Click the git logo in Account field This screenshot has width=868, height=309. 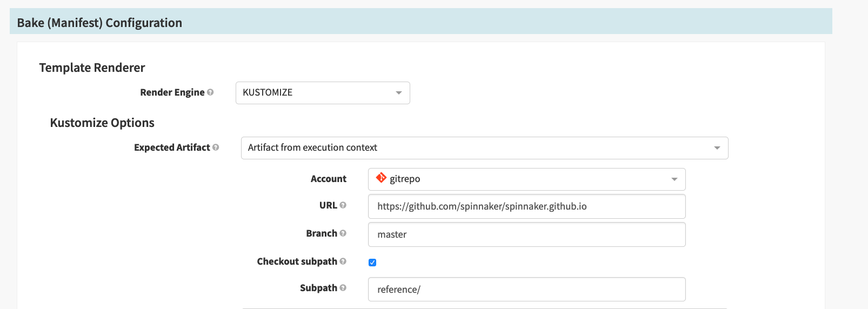[x=381, y=178]
